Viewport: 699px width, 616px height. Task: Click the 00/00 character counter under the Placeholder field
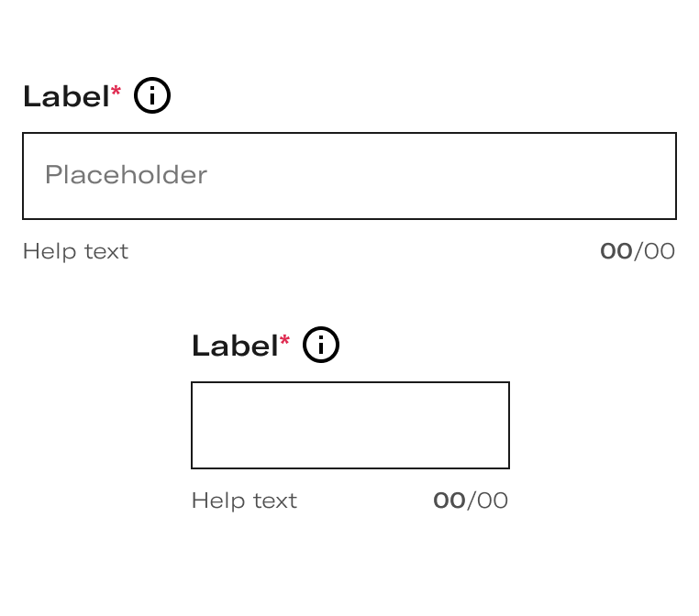[638, 251]
